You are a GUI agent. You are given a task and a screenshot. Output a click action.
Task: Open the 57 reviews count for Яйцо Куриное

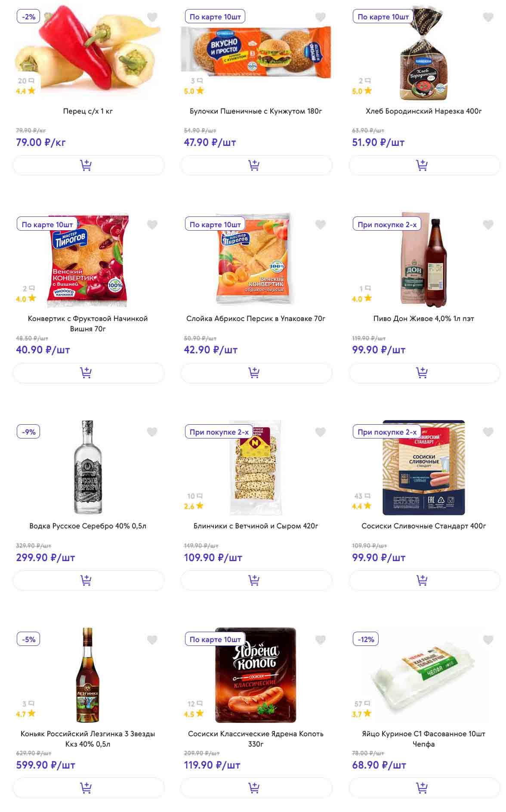362,704
